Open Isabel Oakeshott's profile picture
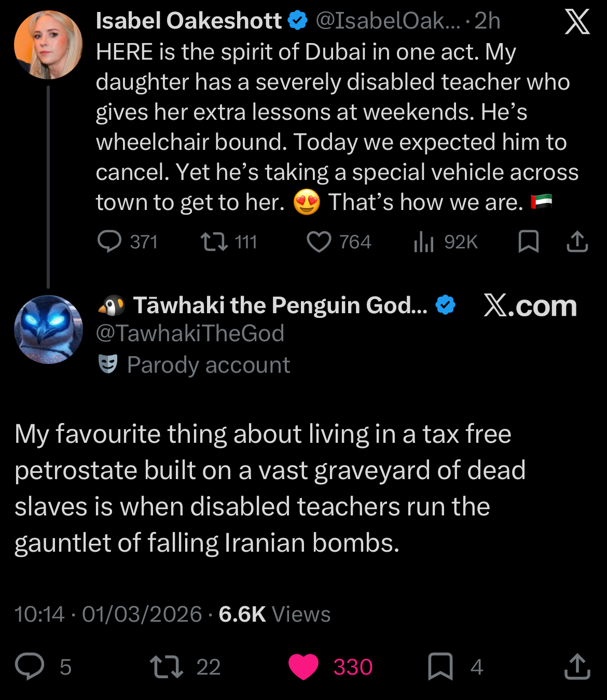The image size is (607, 700). (48, 45)
